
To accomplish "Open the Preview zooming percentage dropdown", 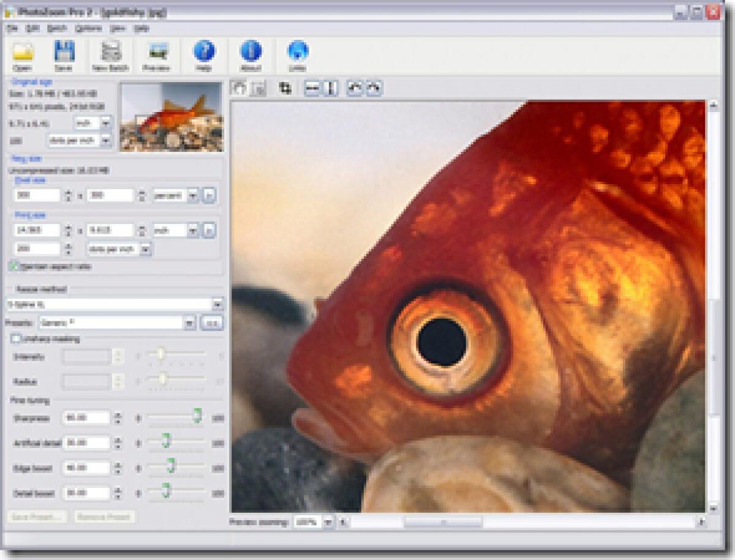I will pos(330,522).
